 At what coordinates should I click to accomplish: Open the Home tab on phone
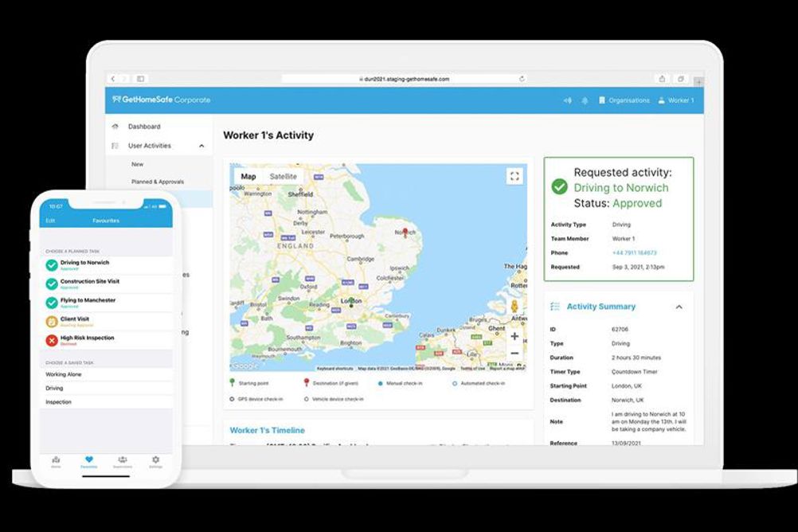[x=56, y=462]
